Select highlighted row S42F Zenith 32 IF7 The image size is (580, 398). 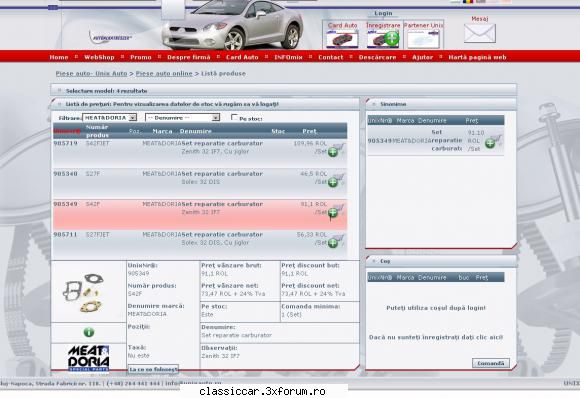coord(200,215)
